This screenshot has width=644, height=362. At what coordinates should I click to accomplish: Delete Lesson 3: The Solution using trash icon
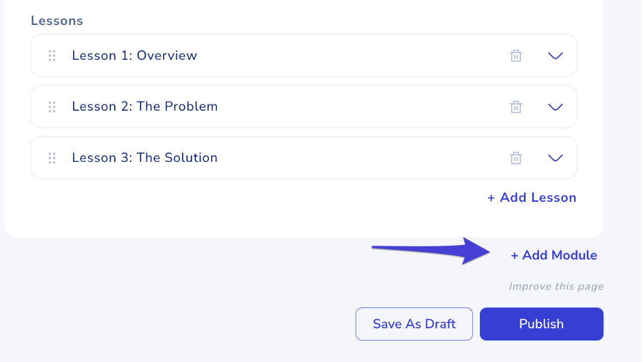516,157
